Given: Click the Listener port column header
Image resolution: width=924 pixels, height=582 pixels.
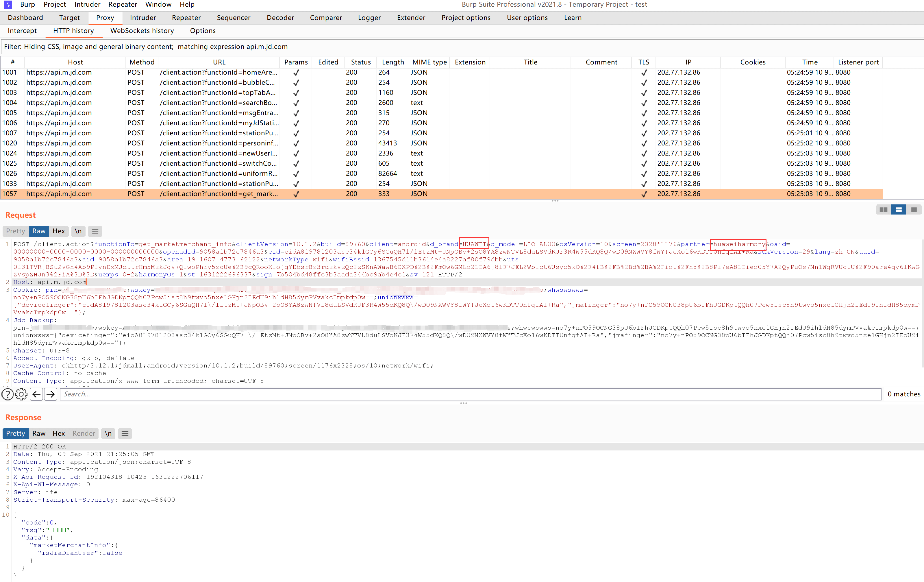Looking at the screenshot, I should [858, 62].
